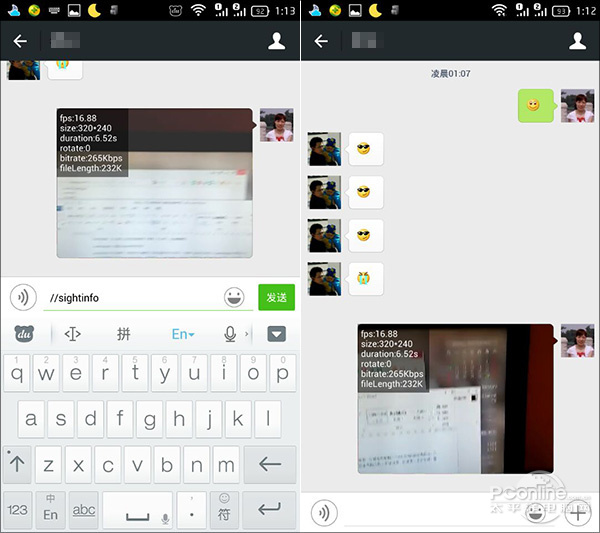Tap the return arrow key

tap(269, 510)
